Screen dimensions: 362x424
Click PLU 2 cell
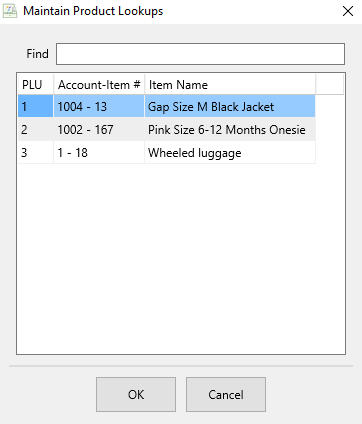(36, 129)
